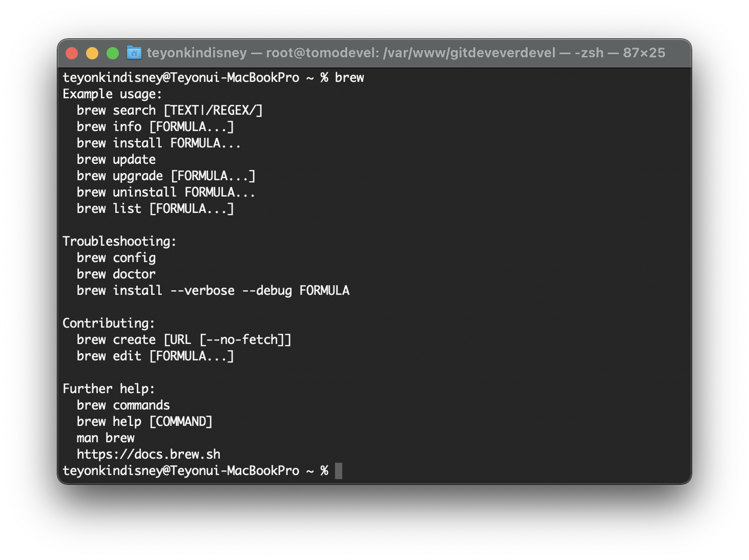This screenshot has width=749, height=560.
Task: Click the 'brew edit [FORMULA...]' line
Action: (155, 356)
